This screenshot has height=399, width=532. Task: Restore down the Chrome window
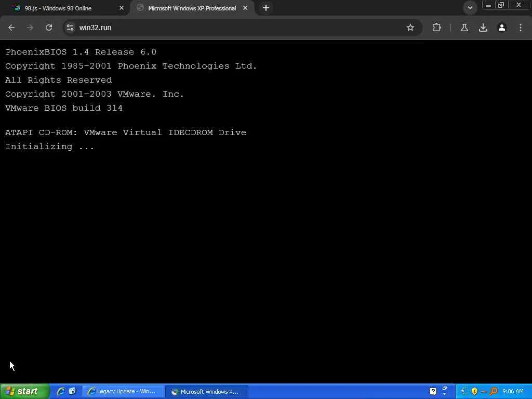tap(501, 5)
